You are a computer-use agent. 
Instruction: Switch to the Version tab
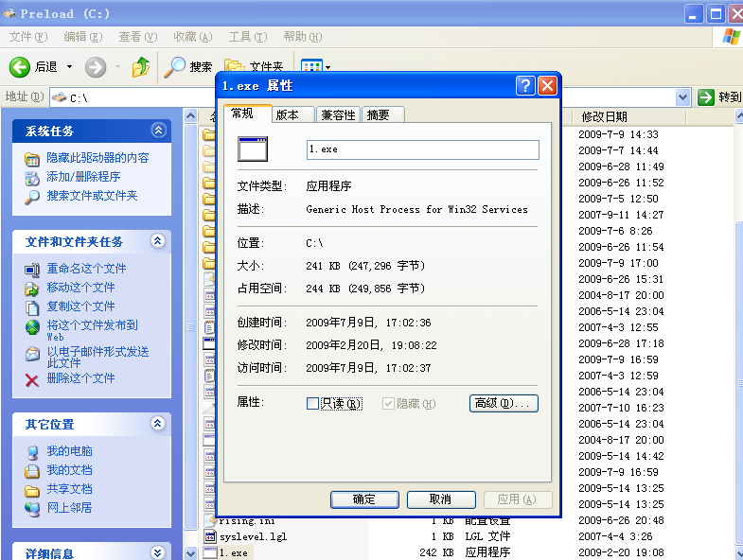coord(292,114)
